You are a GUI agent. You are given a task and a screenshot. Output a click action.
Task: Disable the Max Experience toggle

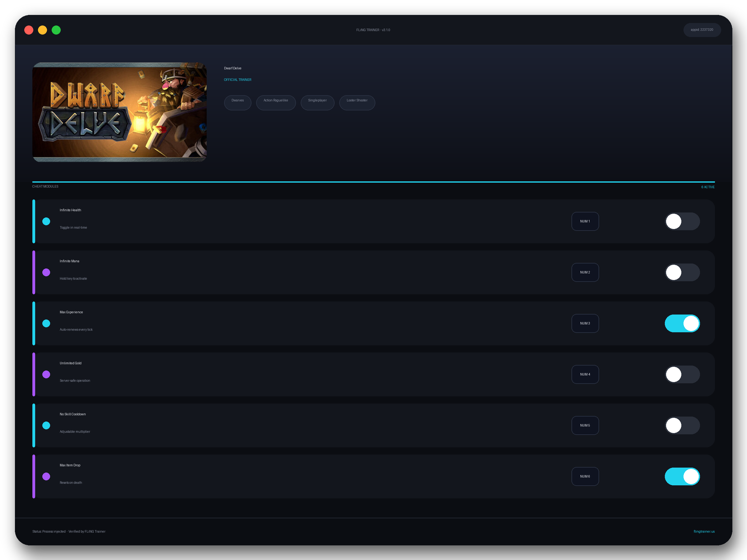coord(682,323)
